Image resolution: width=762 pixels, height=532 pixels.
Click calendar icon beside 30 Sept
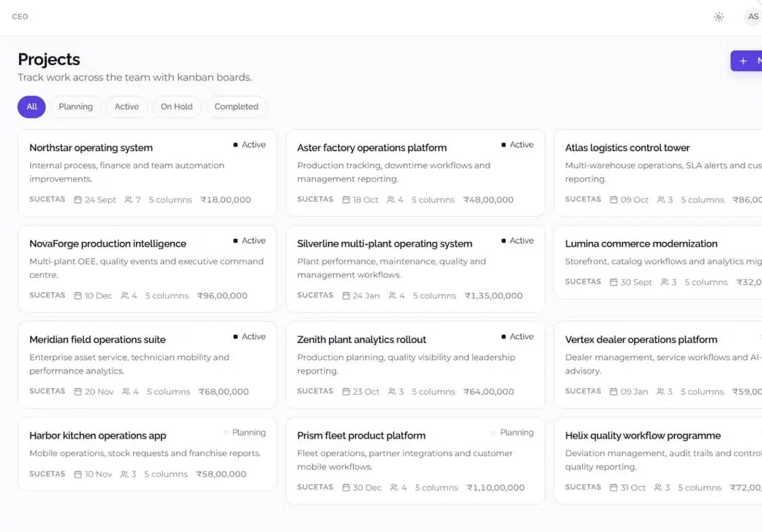click(614, 282)
